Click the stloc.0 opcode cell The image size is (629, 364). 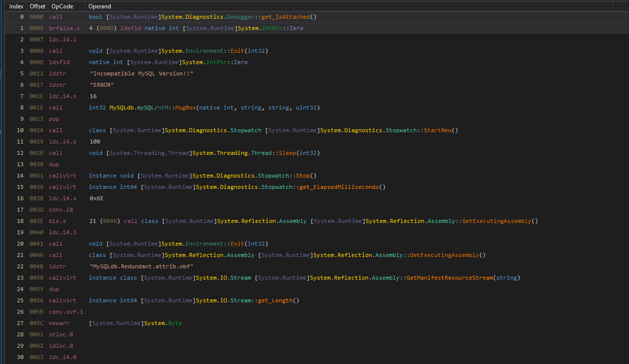[61, 334]
